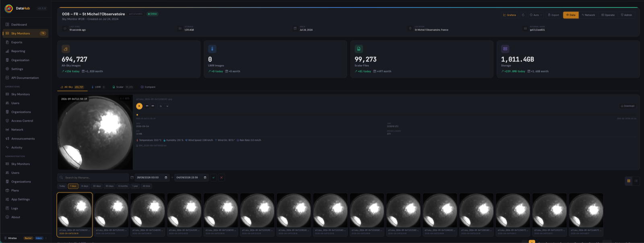Switch to the Network view tab

tap(588, 15)
